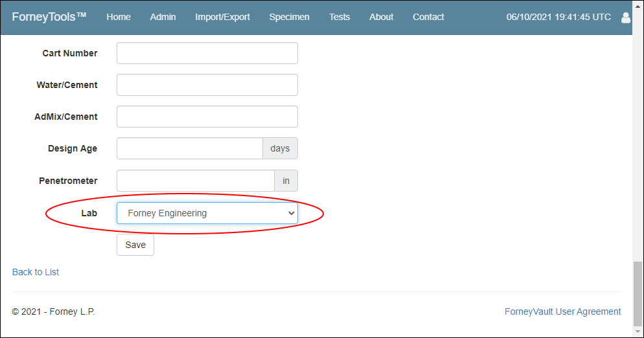
Task: Focus the Water/Cement input field
Action: pyautogui.click(x=207, y=85)
